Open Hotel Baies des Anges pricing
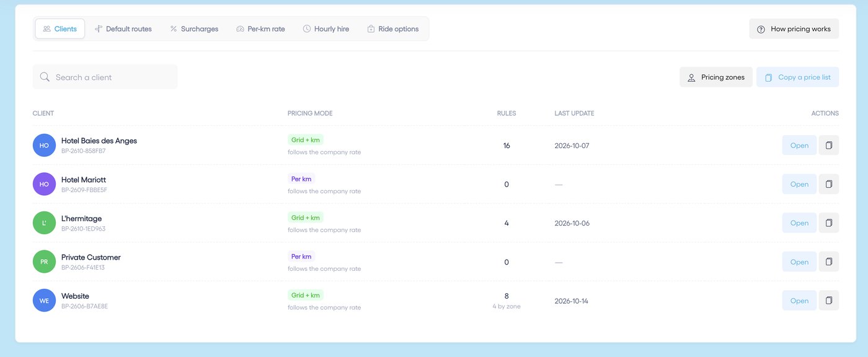Image resolution: width=868 pixels, height=357 pixels. click(799, 145)
